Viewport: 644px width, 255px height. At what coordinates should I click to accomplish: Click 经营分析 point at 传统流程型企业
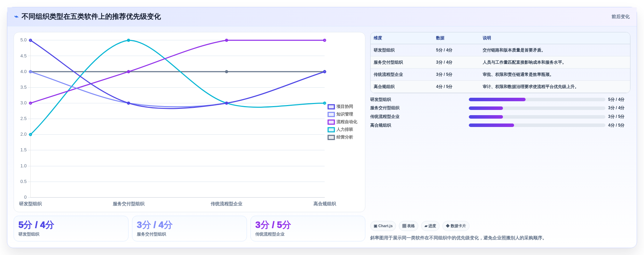point(226,72)
